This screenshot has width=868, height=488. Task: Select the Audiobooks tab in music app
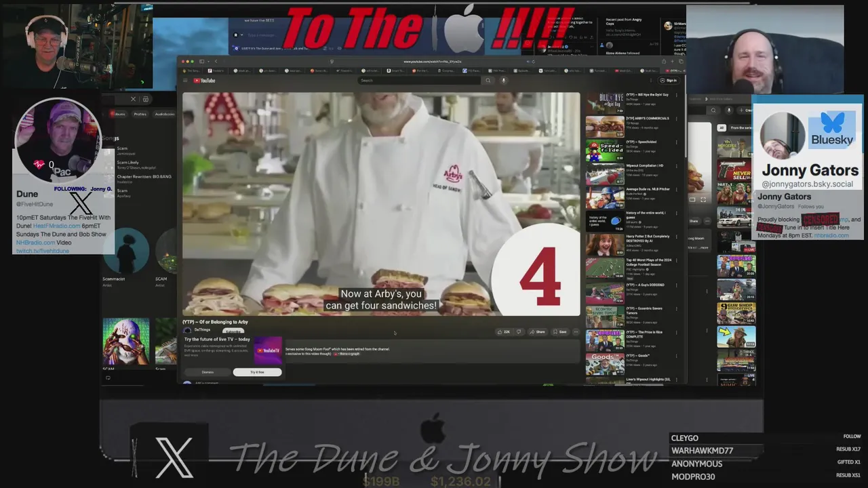tap(165, 114)
